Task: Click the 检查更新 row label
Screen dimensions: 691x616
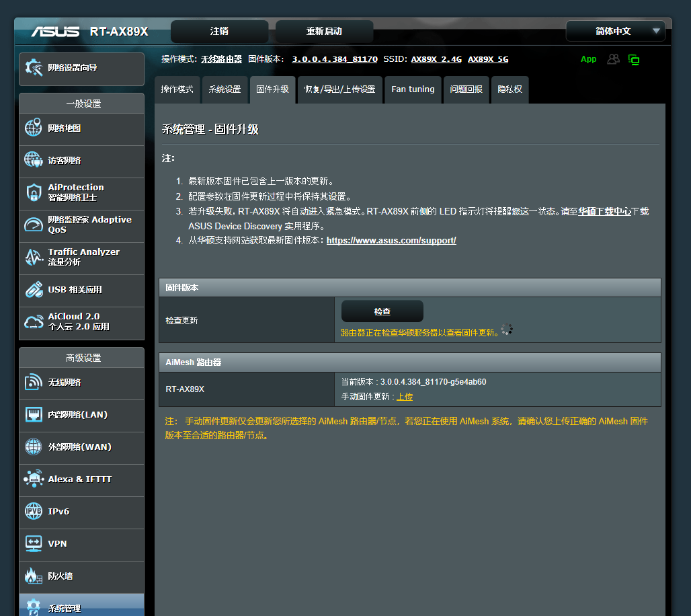Action: [x=181, y=321]
